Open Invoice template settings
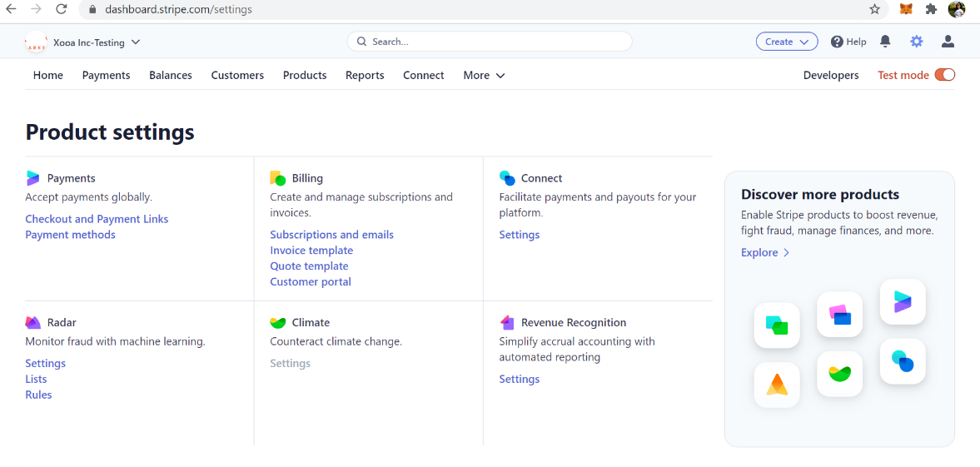 point(311,250)
